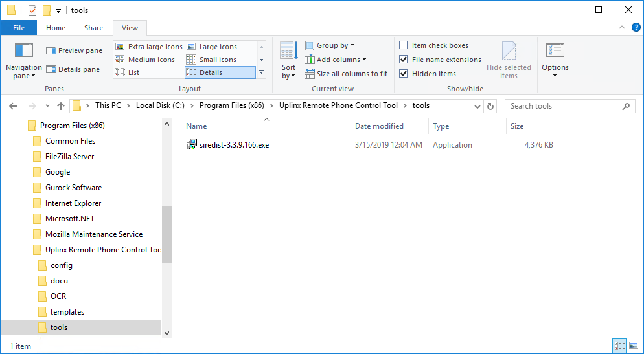This screenshot has height=354, width=644.
Task: Toggle the Details pane
Action: point(73,69)
